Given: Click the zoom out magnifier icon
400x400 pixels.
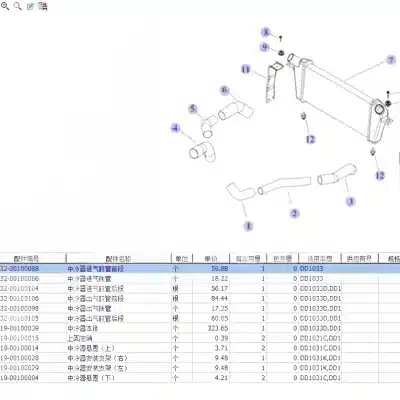Looking at the screenshot, I should (x=18, y=6).
